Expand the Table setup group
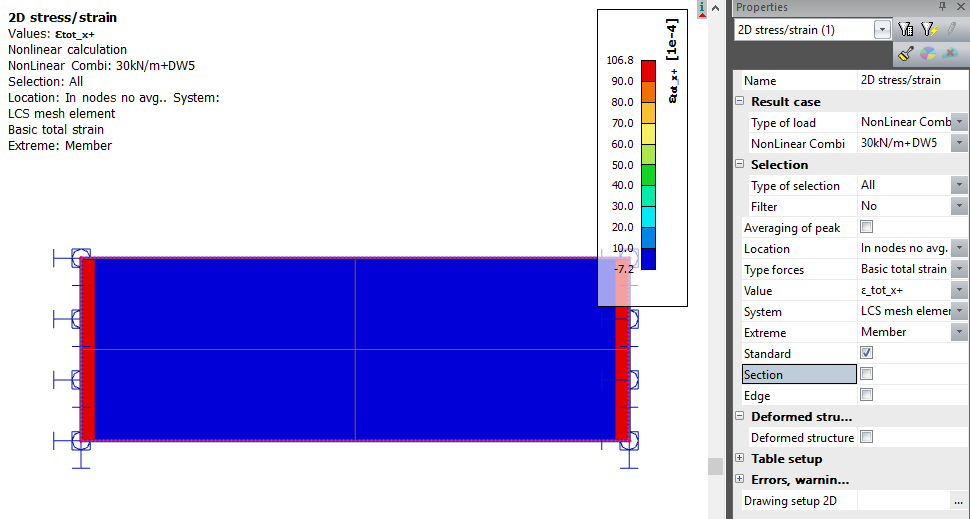This screenshot has height=519, width=970. click(740, 458)
